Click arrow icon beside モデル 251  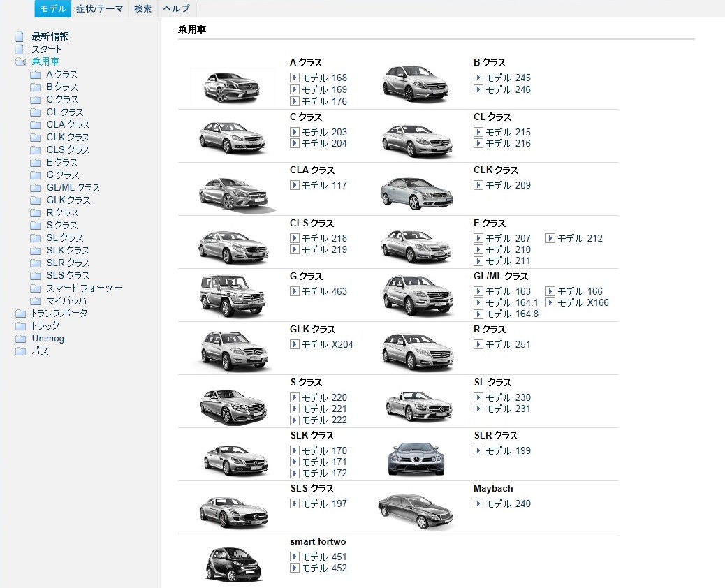(478, 344)
